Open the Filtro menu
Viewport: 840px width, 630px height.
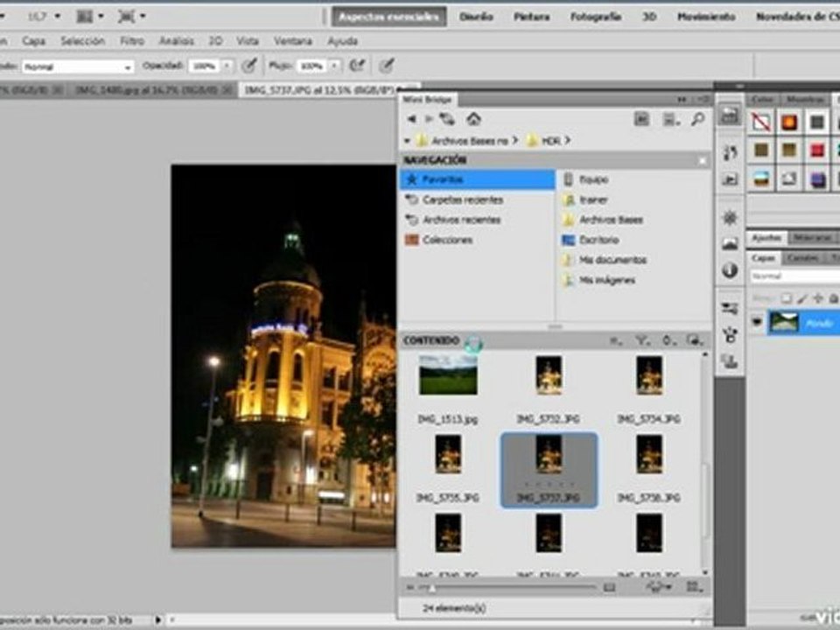tap(132, 41)
